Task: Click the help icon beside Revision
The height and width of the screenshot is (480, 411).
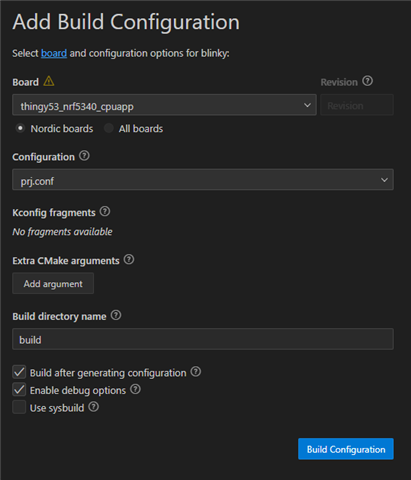Action: 368,81
